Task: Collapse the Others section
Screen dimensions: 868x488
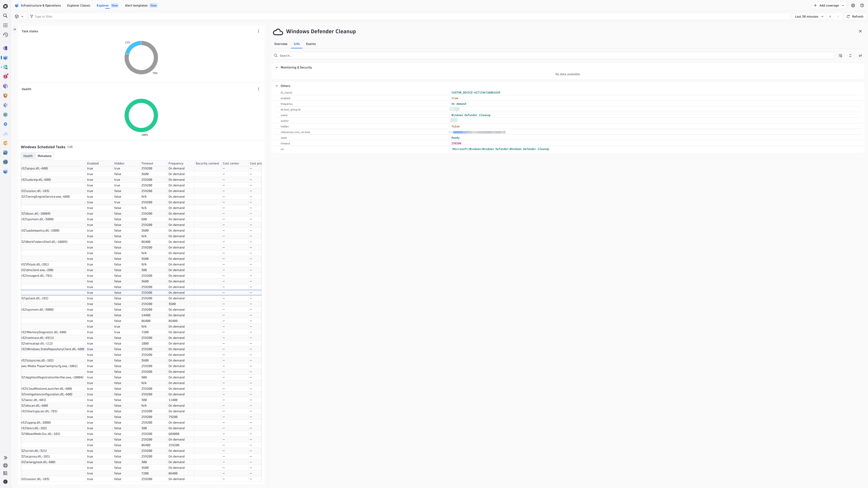Action: pyautogui.click(x=277, y=86)
